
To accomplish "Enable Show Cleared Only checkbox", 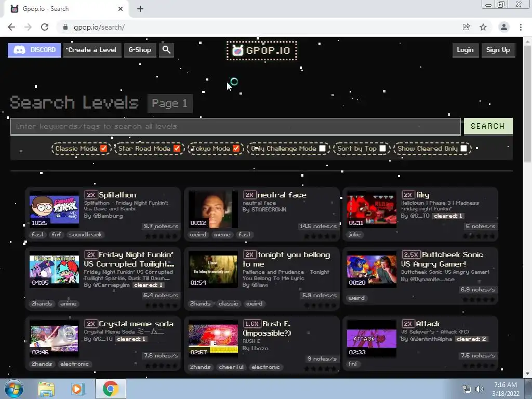I will point(464,149).
